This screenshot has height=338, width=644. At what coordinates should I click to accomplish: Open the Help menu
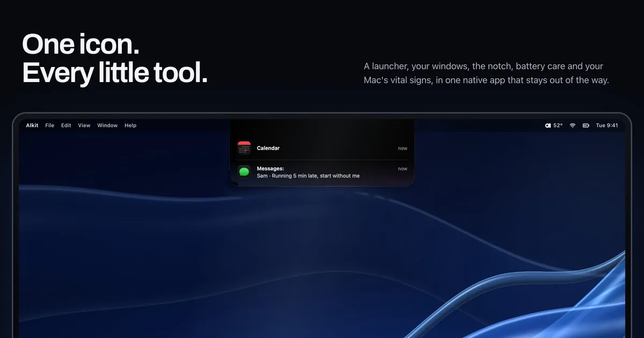pyautogui.click(x=130, y=126)
